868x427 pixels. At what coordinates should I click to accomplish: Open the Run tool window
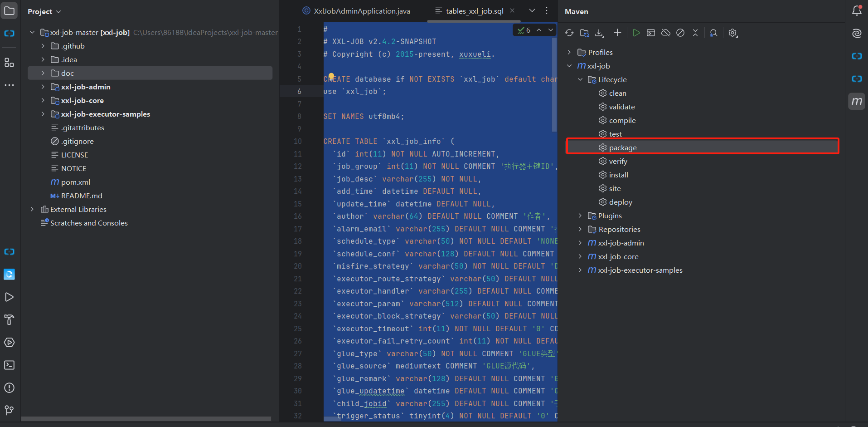(x=9, y=297)
